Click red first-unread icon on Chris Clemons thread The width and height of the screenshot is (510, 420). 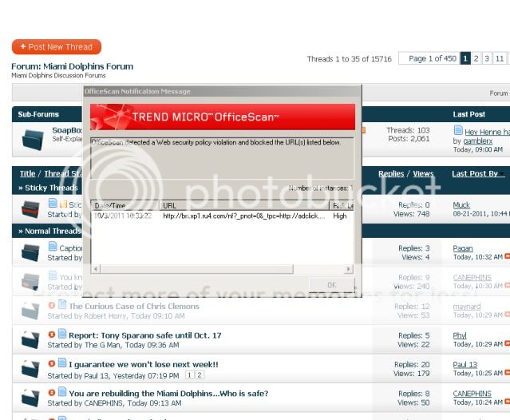(x=51, y=305)
